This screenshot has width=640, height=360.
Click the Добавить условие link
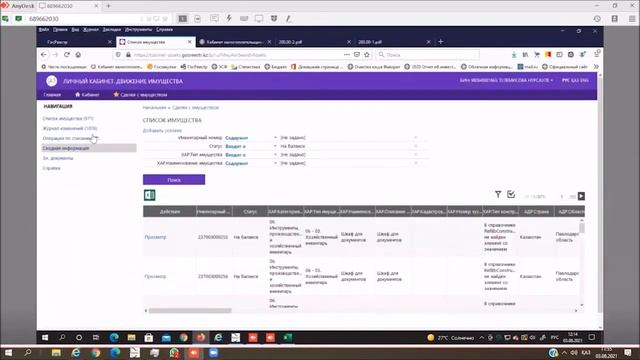[x=162, y=131]
